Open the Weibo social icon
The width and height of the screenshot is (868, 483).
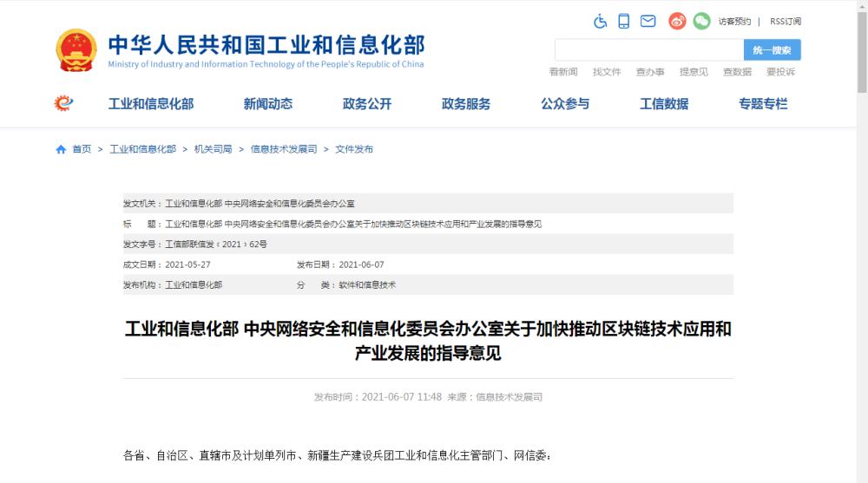pos(677,22)
